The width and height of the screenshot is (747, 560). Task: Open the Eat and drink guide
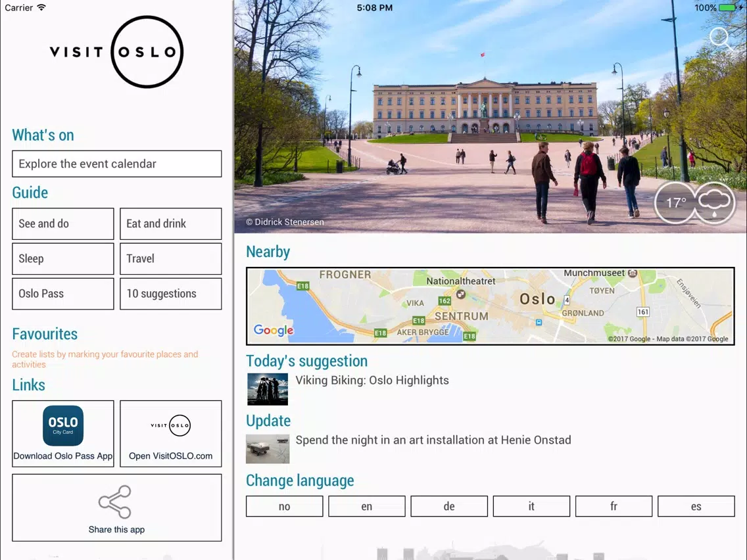[170, 224]
